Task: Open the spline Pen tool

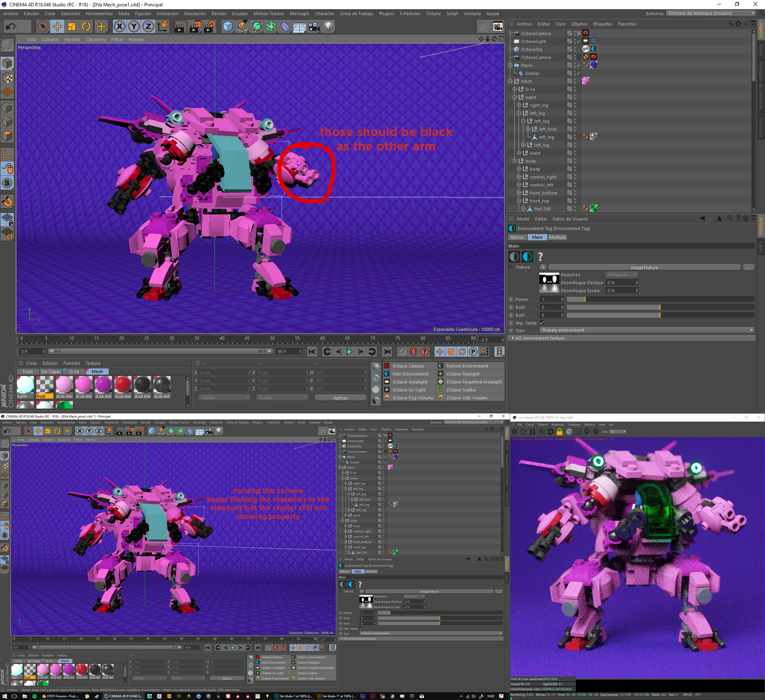Action: (242, 27)
